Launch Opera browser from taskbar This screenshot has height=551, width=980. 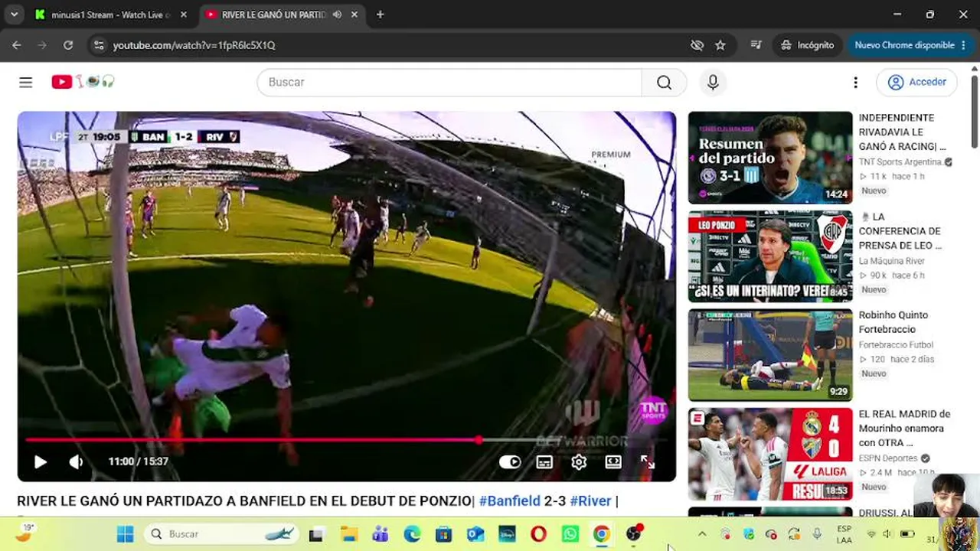pyautogui.click(x=538, y=534)
